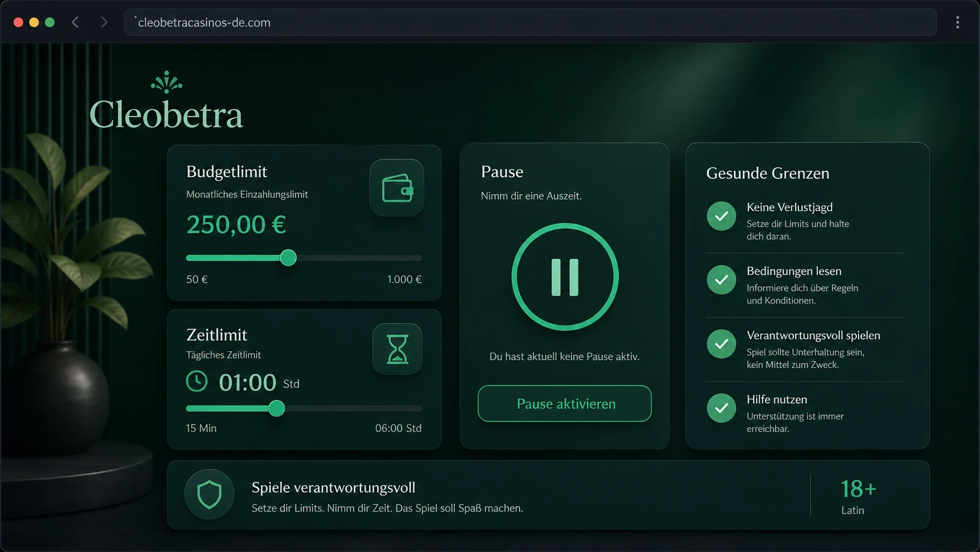Click 'Spiele verantwortungsvoll' banner title

click(x=334, y=487)
